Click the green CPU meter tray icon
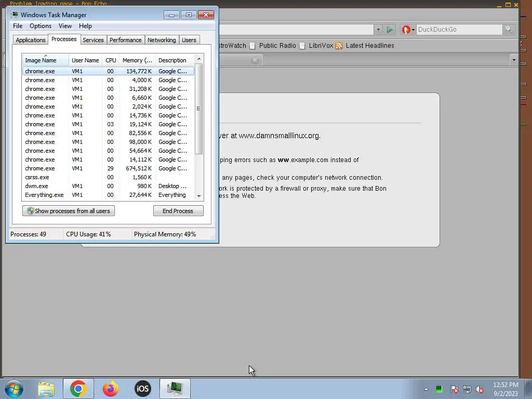 [x=439, y=389]
